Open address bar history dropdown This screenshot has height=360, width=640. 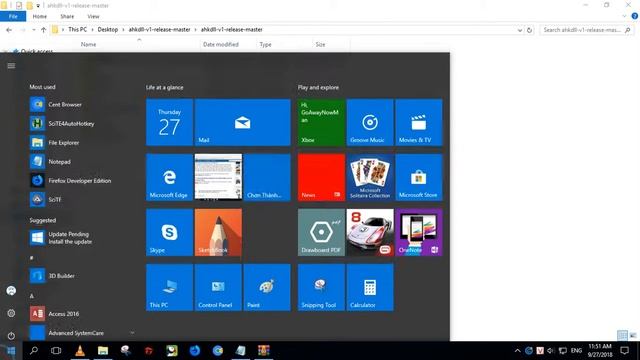(x=520, y=30)
